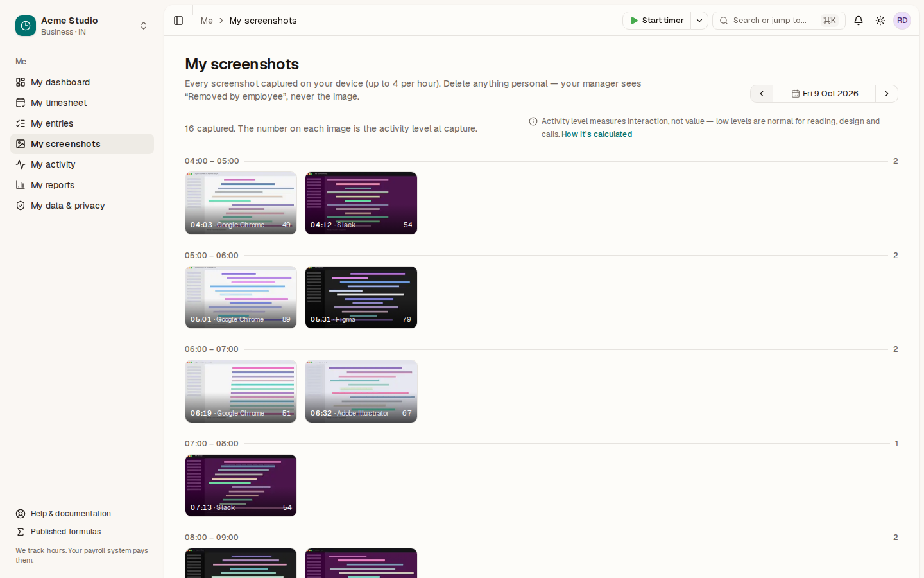Click the Published formulas sigma icon
This screenshot has height=578, width=924.
point(21,532)
